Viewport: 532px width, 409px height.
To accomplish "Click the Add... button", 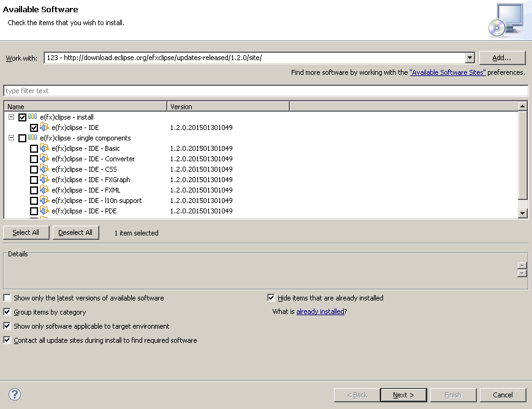I will coord(502,58).
